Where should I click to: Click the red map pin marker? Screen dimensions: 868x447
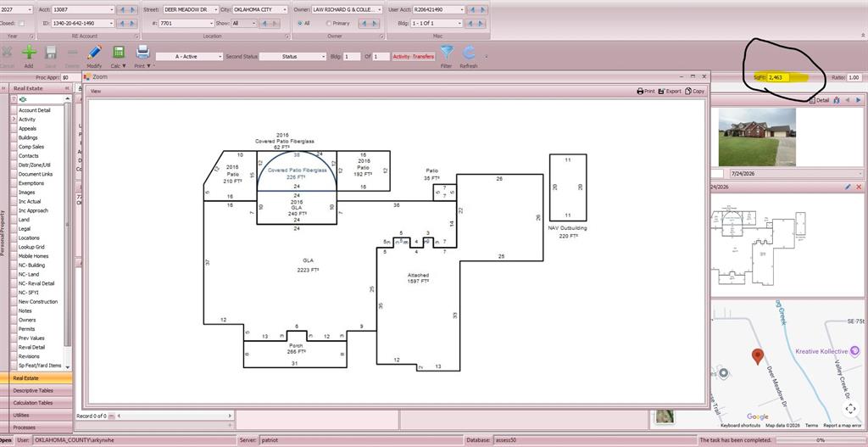click(757, 357)
